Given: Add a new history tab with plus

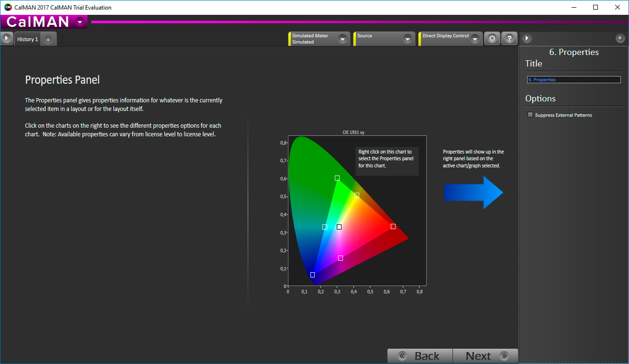Looking at the screenshot, I should [48, 40].
